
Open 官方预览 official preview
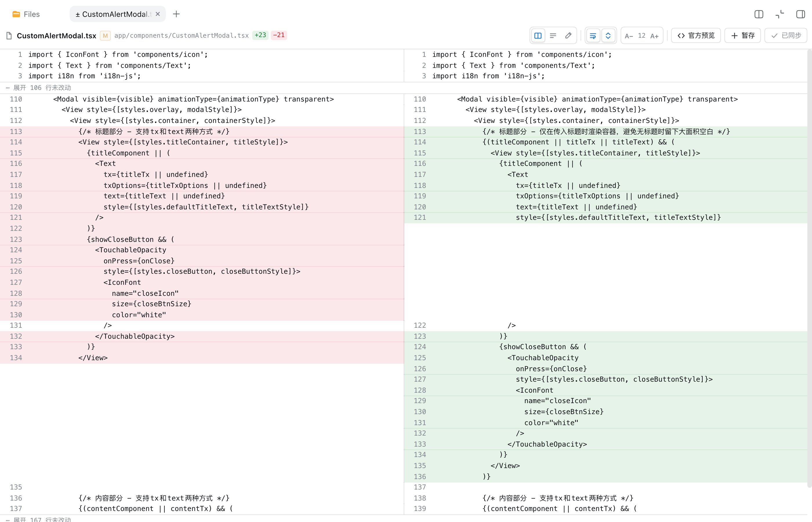[x=696, y=36]
